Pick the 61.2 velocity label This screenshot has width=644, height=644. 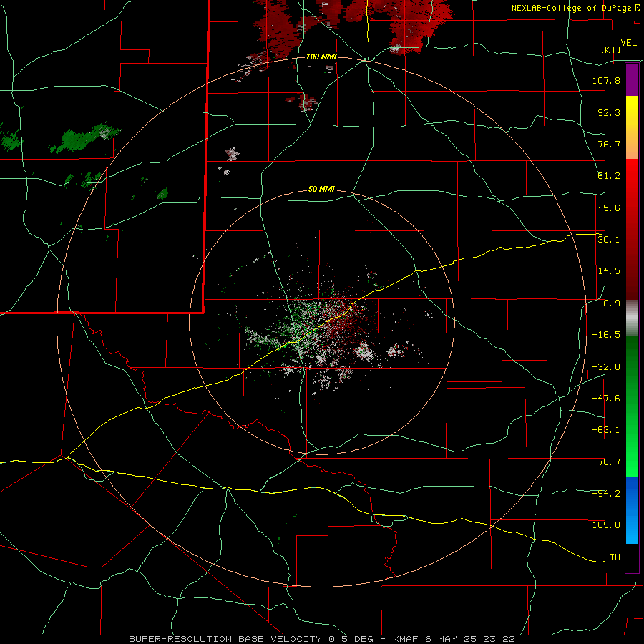tap(609, 176)
